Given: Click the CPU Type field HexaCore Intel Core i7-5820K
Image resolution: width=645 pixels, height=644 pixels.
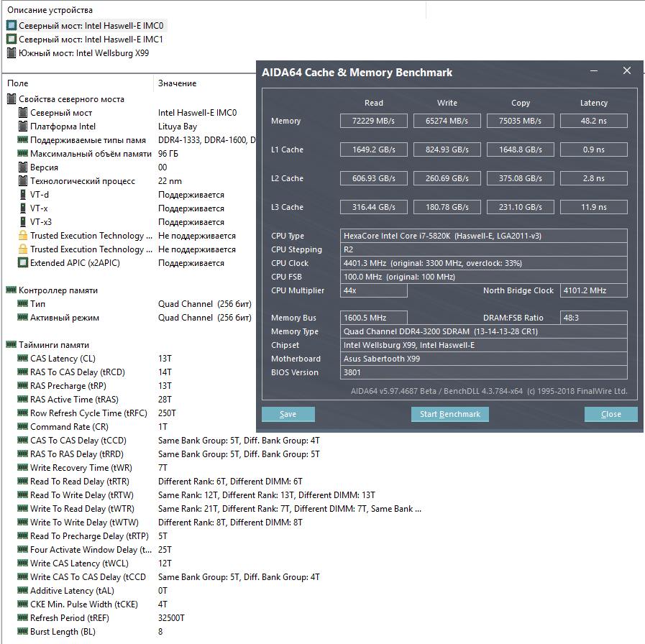Looking at the screenshot, I should click(x=484, y=236).
